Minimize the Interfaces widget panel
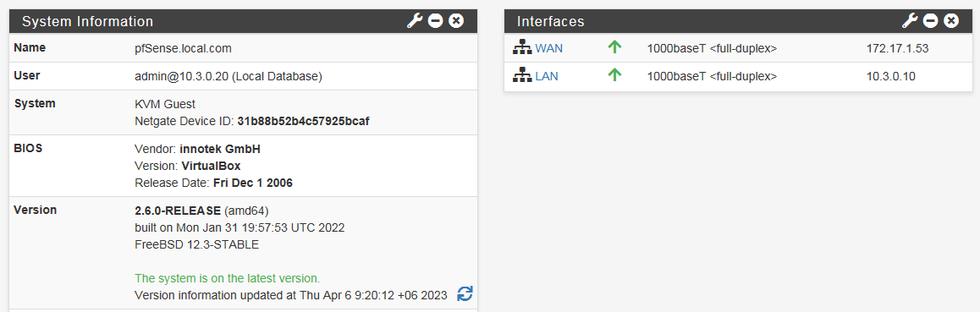This screenshot has height=312, width=980. (931, 21)
